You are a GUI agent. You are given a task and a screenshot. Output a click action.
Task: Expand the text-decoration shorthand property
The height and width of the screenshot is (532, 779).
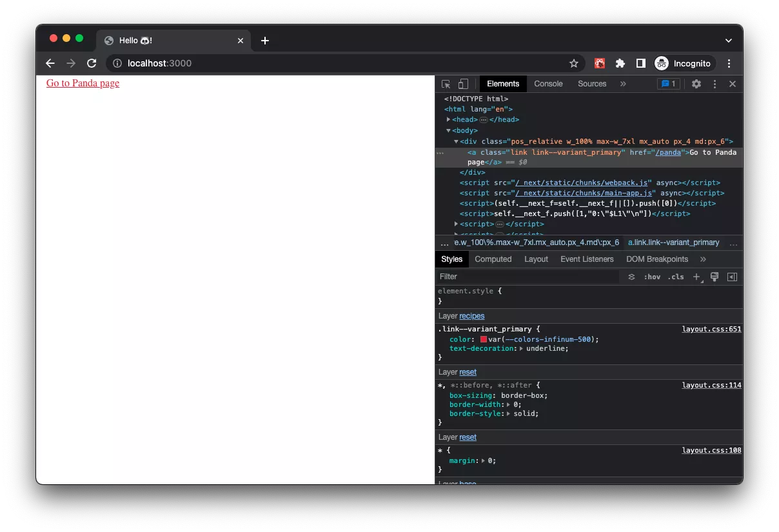[522, 348]
